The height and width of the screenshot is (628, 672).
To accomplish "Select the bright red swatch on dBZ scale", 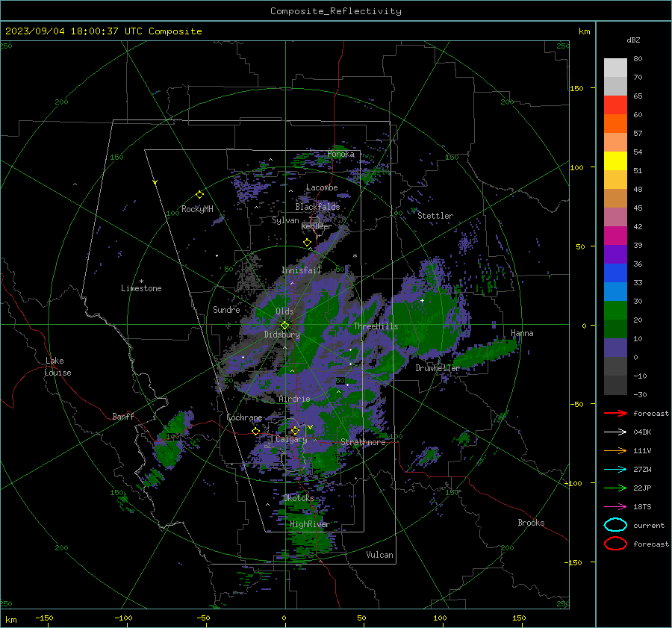I will click(615, 105).
